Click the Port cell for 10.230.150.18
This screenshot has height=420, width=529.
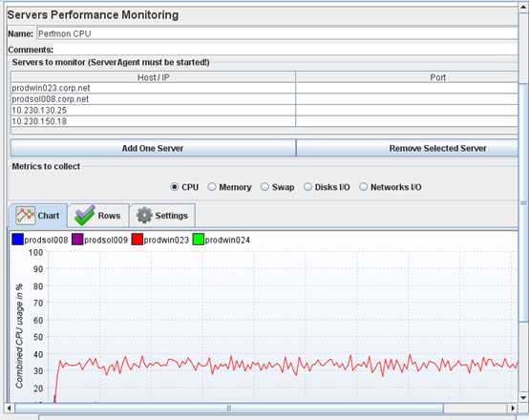pos(407,121)
